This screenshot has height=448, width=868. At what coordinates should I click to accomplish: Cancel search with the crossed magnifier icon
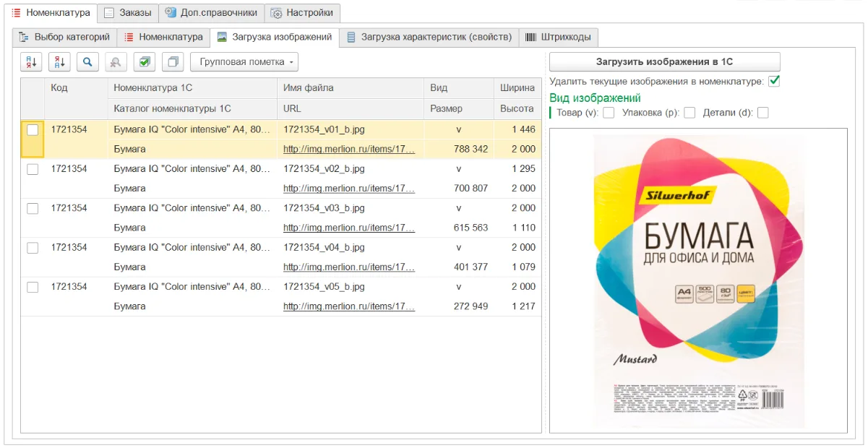(116, 62)
